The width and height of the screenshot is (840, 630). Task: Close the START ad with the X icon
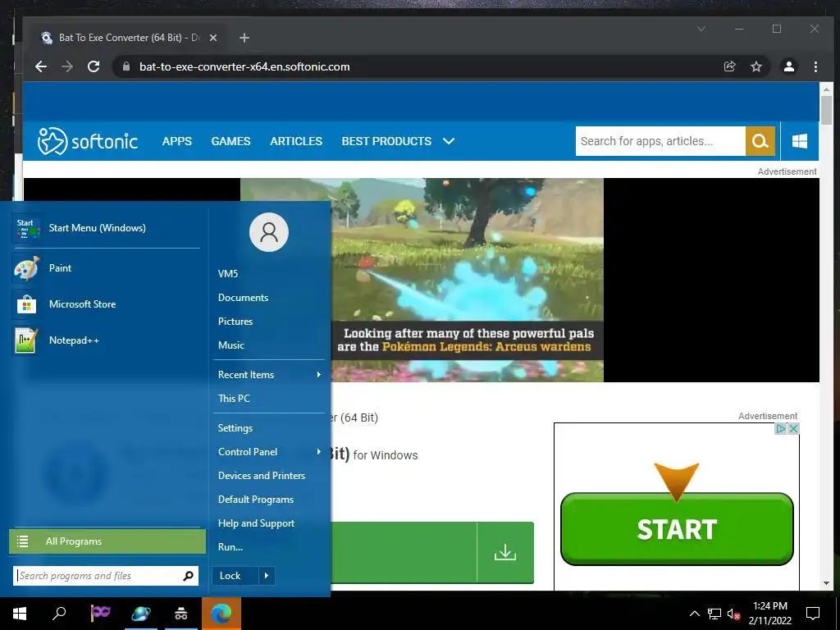click(793, 428)
